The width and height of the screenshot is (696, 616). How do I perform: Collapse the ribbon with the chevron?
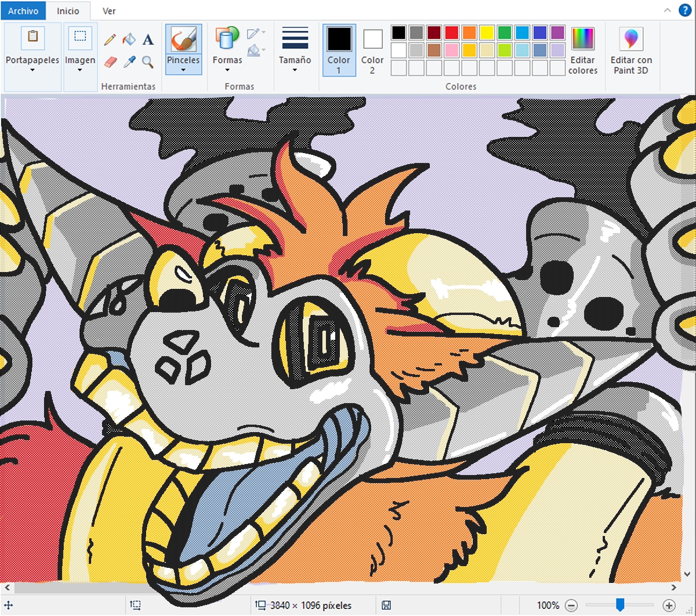pyautogui.click(x=668, y=10)
